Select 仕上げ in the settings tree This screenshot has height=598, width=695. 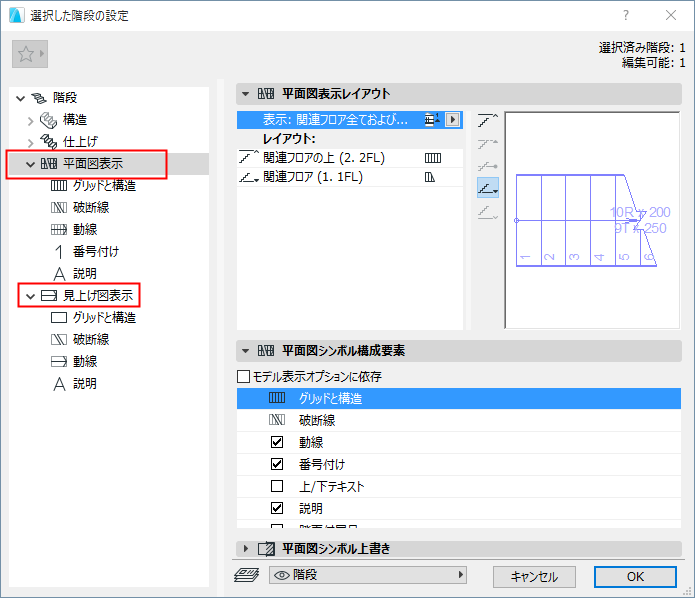click(x=80, y=142)
